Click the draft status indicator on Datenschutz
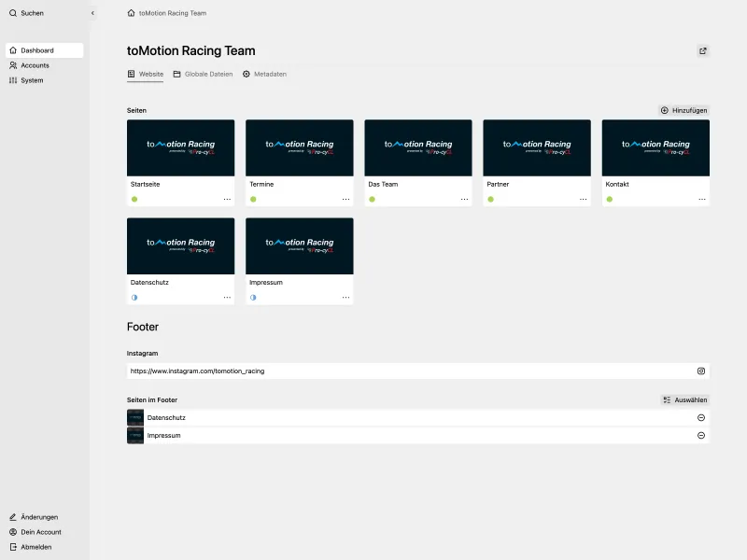This screenshot has height=560, width=747. coord(133,298)
